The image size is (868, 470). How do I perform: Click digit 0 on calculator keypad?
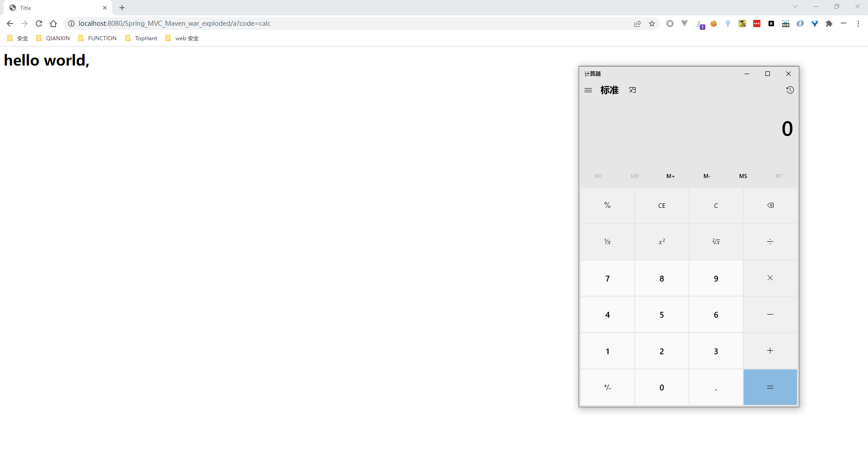coord(662,387)
